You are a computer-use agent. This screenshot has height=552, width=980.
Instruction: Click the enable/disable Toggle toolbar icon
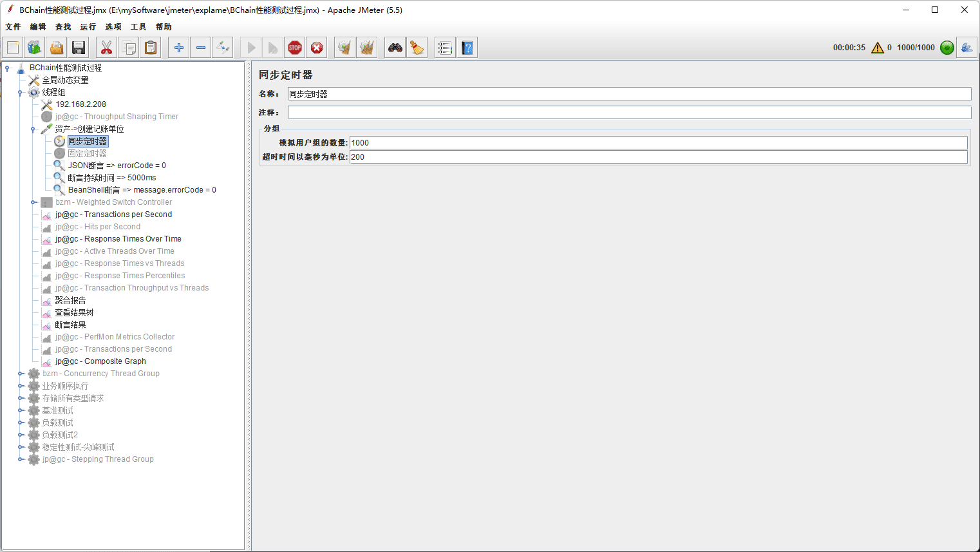tap(223, 48)
